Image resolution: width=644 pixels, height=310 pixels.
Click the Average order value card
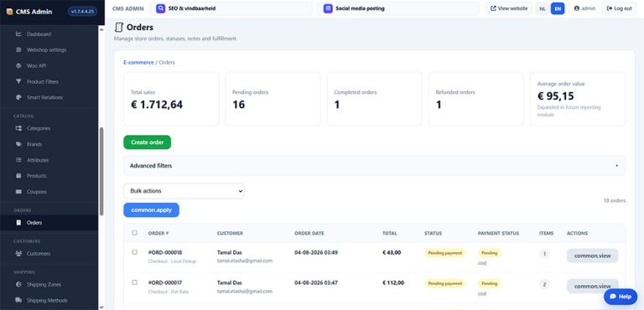[578, 99]
